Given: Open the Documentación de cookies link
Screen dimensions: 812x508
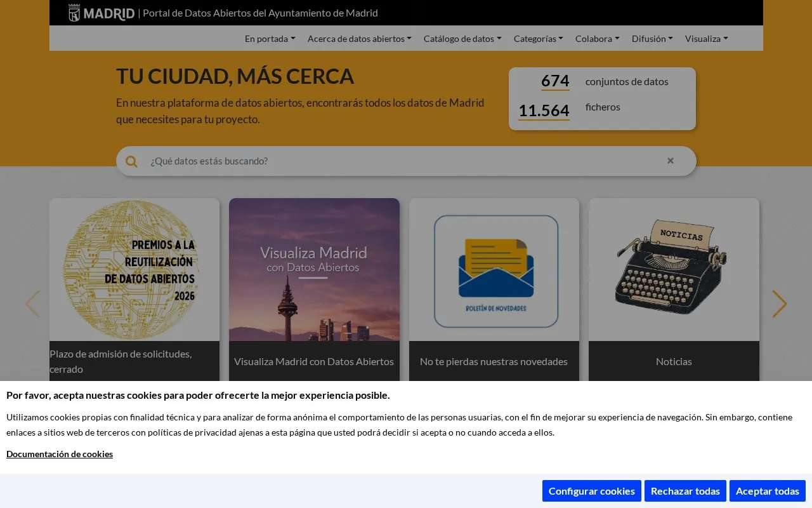Looking at the screenshot, I should 60,454.
